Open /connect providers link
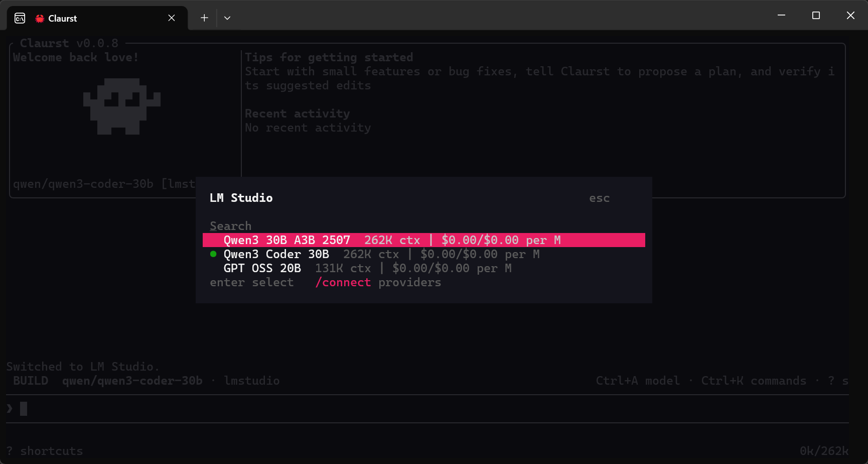This screenshot has width=868, height=464. pyautogui.click(x=378, y=282)
